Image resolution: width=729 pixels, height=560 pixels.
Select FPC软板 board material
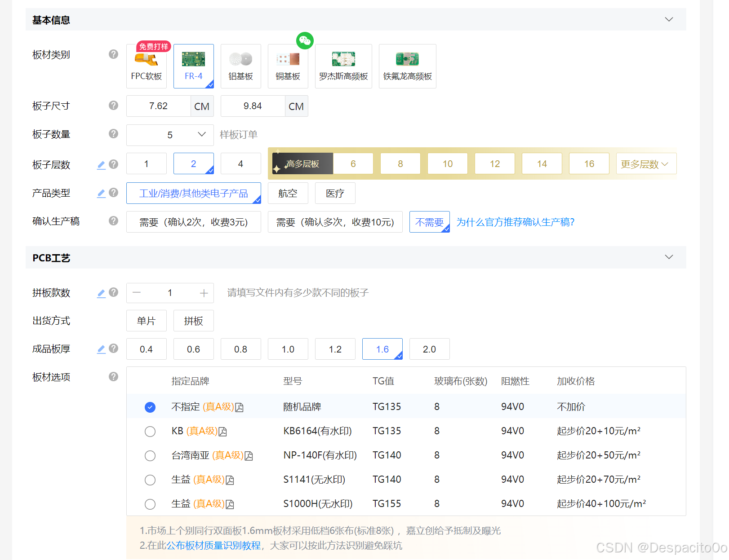pyautogui.click(x=147, y=66)
